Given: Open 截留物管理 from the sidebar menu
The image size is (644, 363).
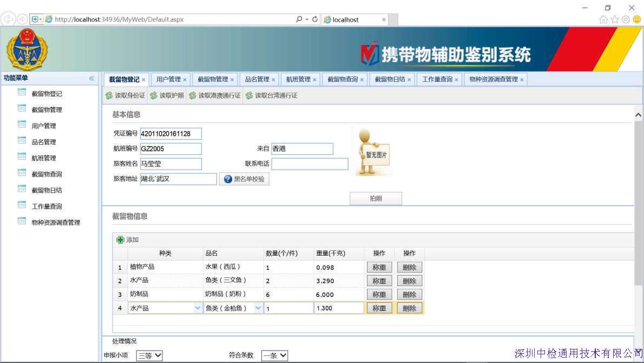Looking at the screenshot, I should (47, 110).
